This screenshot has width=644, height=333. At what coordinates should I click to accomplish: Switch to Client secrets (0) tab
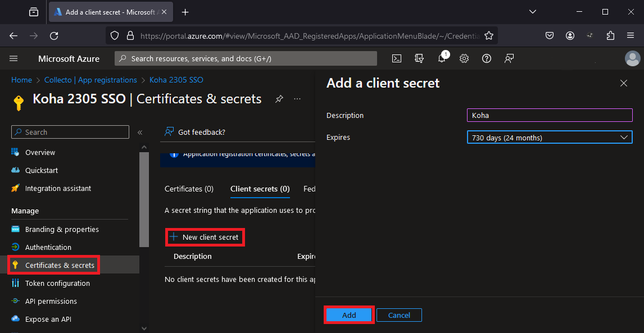(x=260, y=189)
